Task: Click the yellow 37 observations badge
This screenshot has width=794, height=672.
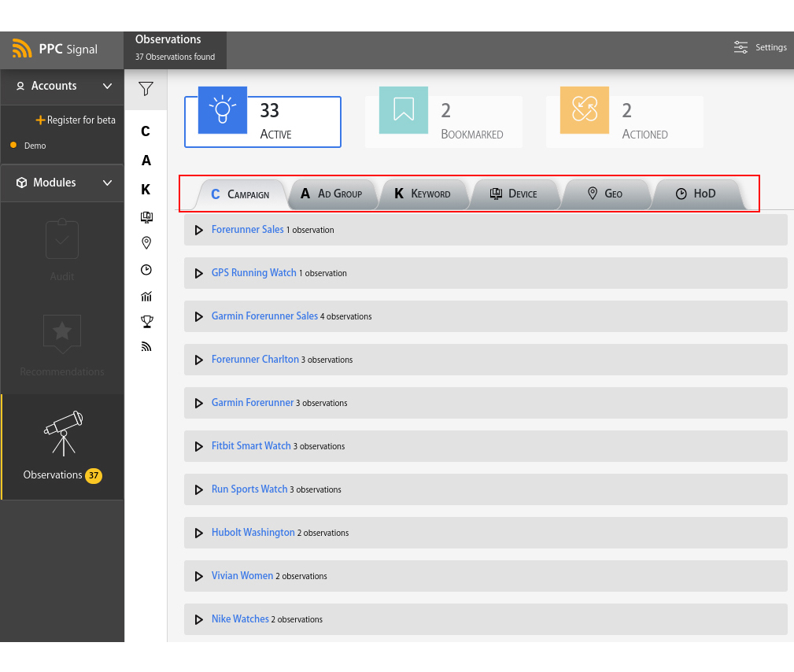Action: coord(93,475)
